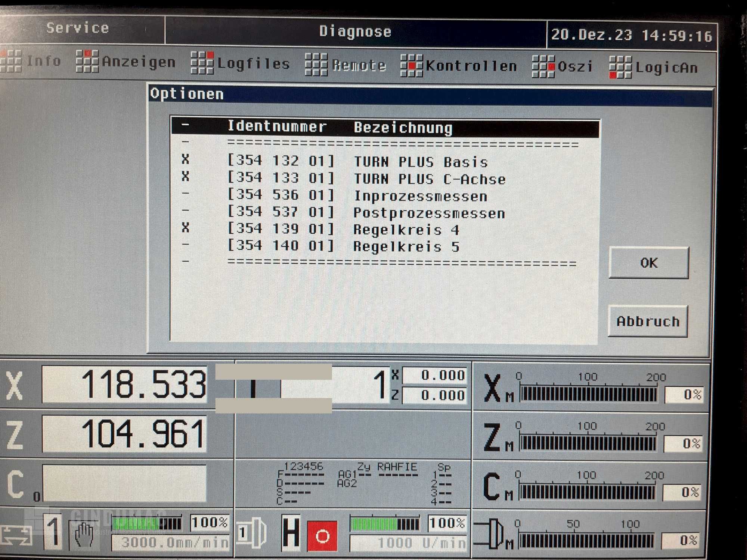
Task: Click the spindle chuck icon numbered 1
Action: [x=252, y=533]
